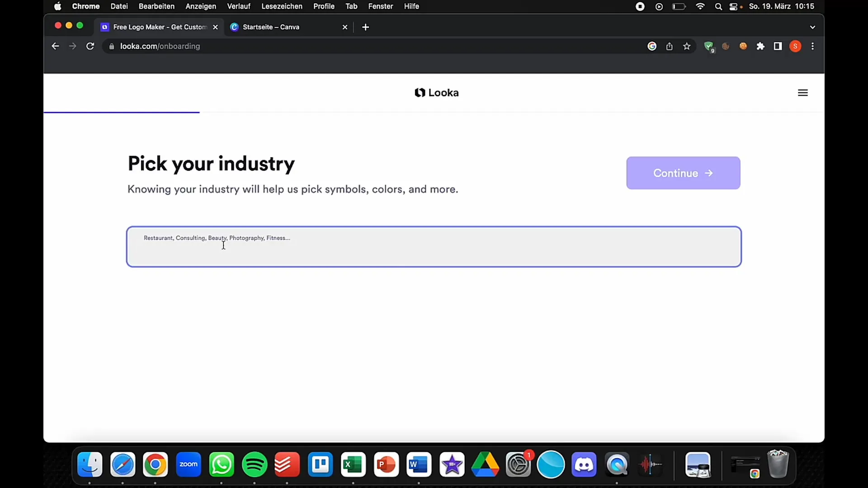Click the Spotlight search icon
Viewport: 868px width, 488px height.
pyautogui.click(x=718, y=6)
